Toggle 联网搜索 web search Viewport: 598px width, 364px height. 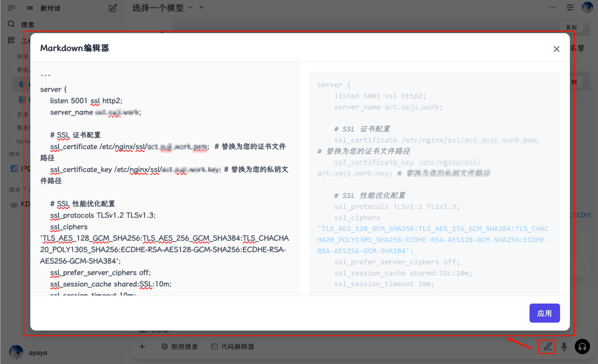[179, 346]
